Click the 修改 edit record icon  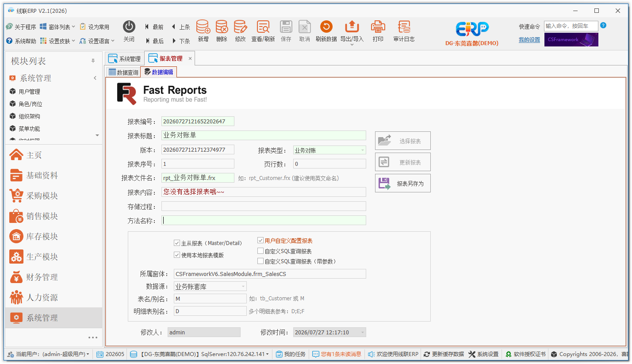pos(240,27)
